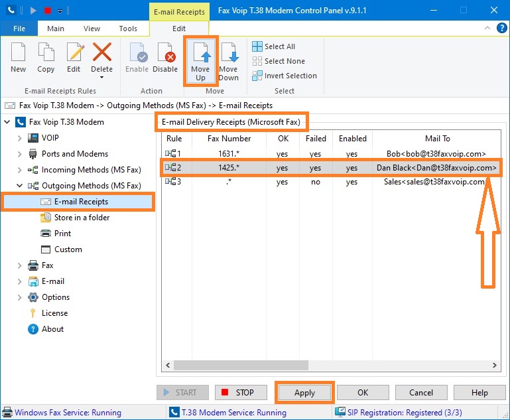Expand the Ports and Modems node
Viewport: 510px width, 420px height.
[19, 154]
